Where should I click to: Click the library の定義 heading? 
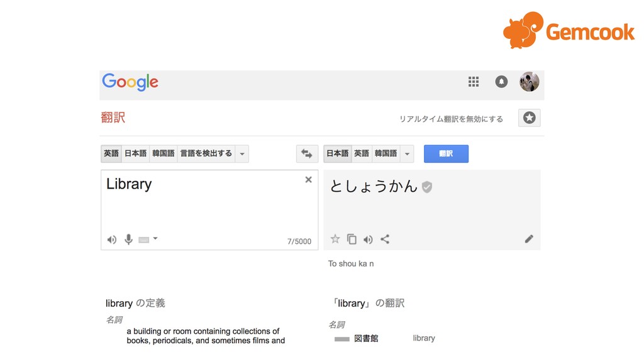pyautogui.click(x=135, y=304)
